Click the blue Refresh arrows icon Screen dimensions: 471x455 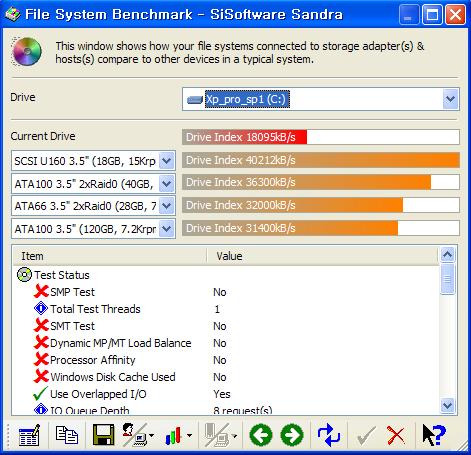[x=329, y=435]
